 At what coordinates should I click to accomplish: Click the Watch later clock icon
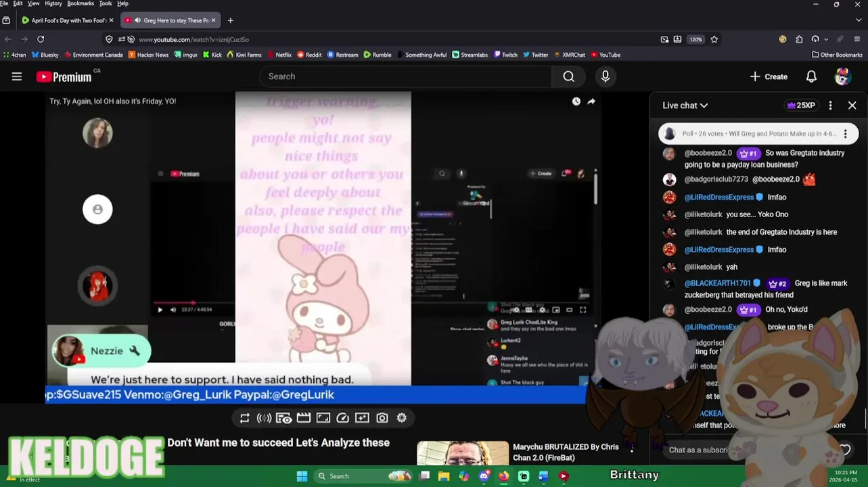coord(576,101)
